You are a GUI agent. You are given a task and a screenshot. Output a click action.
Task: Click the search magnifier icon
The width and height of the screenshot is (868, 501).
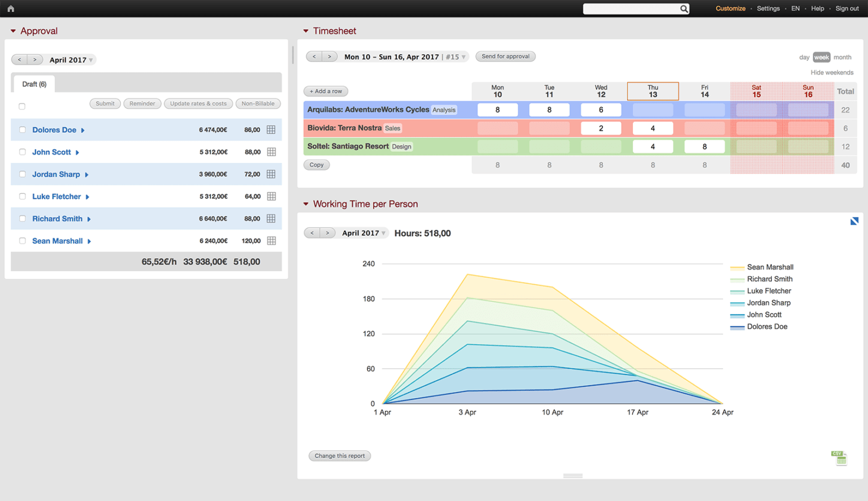pyautogui.click(x=684, y=8)
